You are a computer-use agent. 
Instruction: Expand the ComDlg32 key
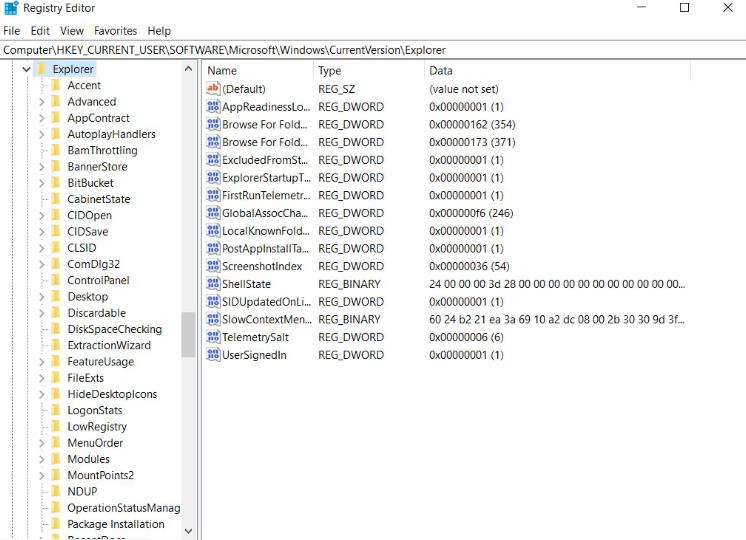click(41, 265)
